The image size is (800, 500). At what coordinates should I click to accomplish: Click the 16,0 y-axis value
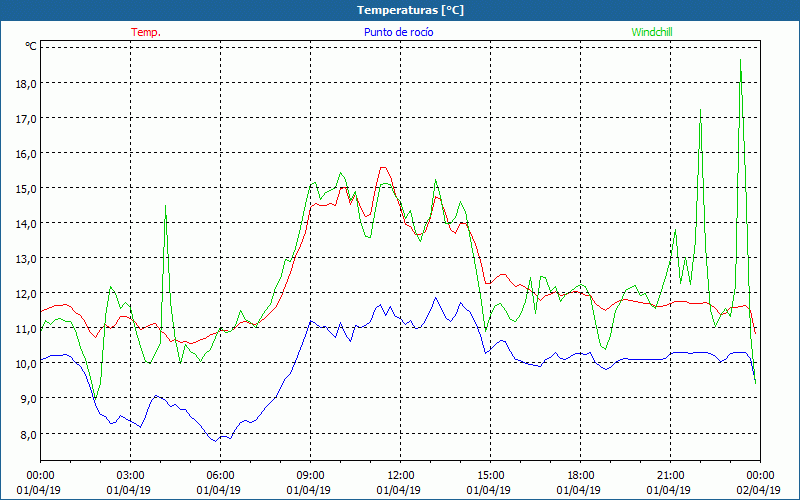pos(26,154)
